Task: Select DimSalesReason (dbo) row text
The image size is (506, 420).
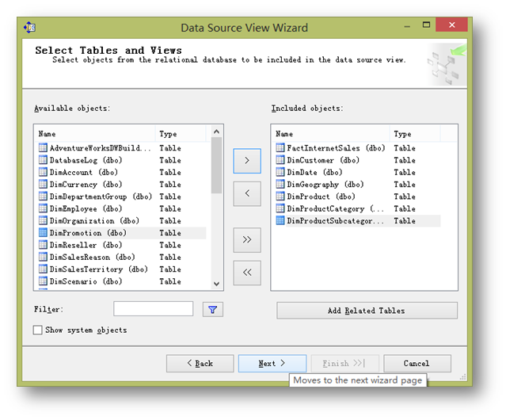Action: point(93,257)
